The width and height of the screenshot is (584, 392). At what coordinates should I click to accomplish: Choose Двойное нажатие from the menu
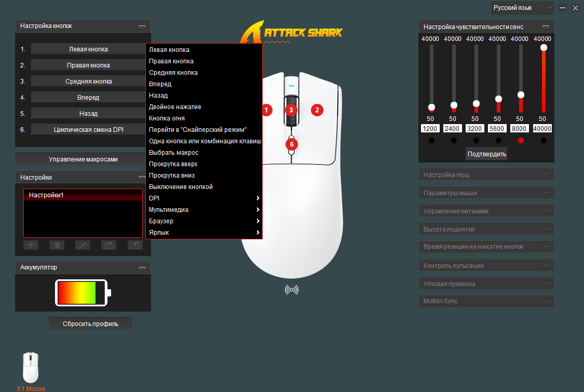point(204,107)
